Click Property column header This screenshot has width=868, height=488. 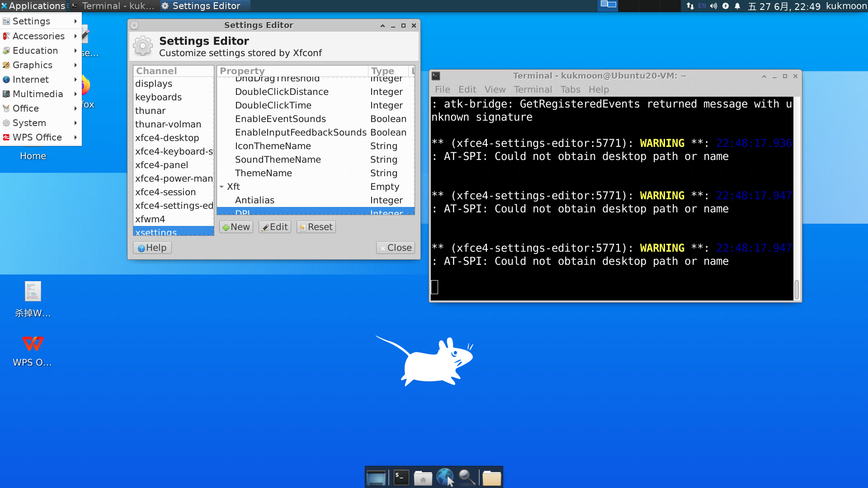coord(292,71)
